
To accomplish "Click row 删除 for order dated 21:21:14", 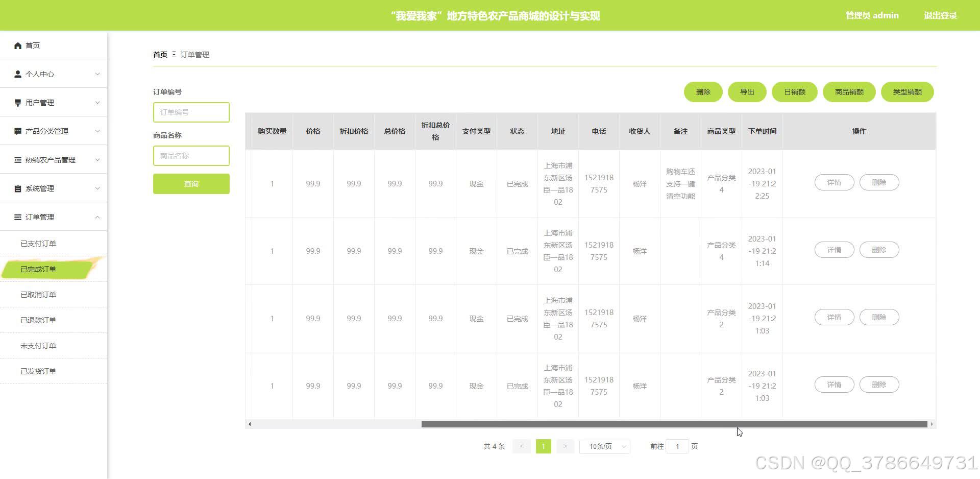I will (879, 250).
